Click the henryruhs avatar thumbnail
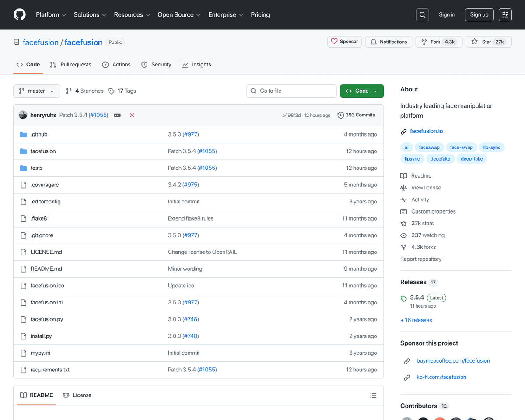 click(23, 115)
